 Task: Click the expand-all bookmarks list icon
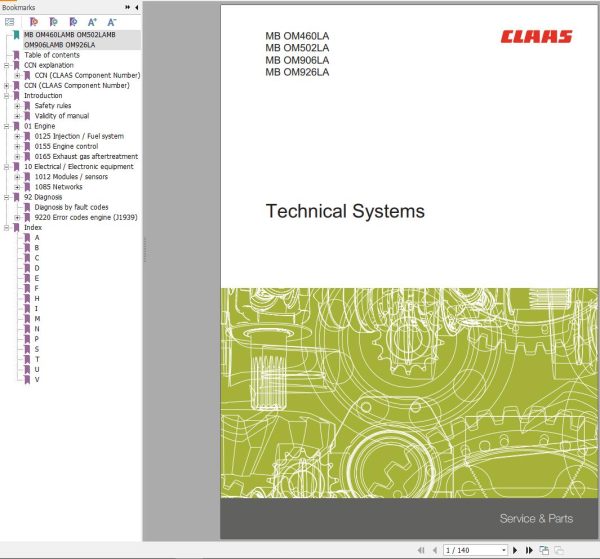[9, 22]
